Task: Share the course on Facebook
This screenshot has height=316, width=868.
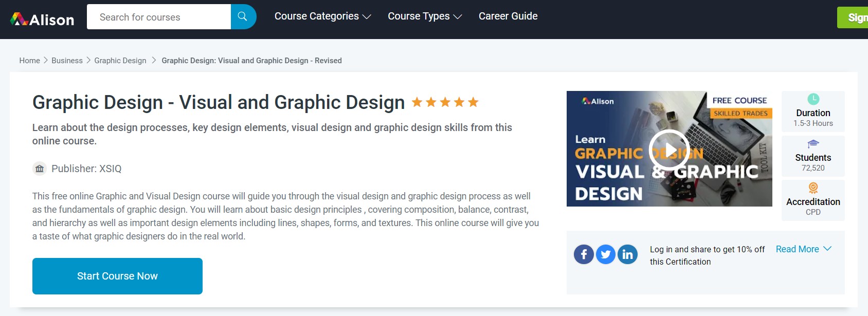Action: coord(584,254)
